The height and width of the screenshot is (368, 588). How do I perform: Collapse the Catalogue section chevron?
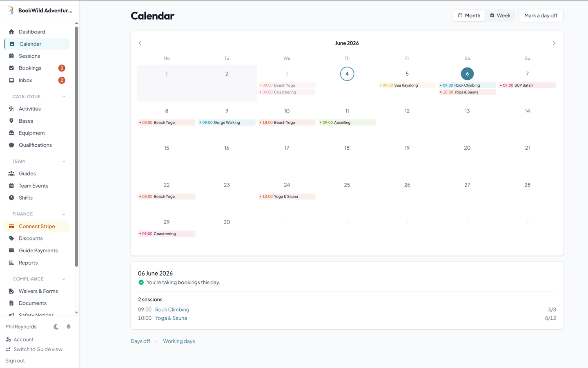coord(64,97)
